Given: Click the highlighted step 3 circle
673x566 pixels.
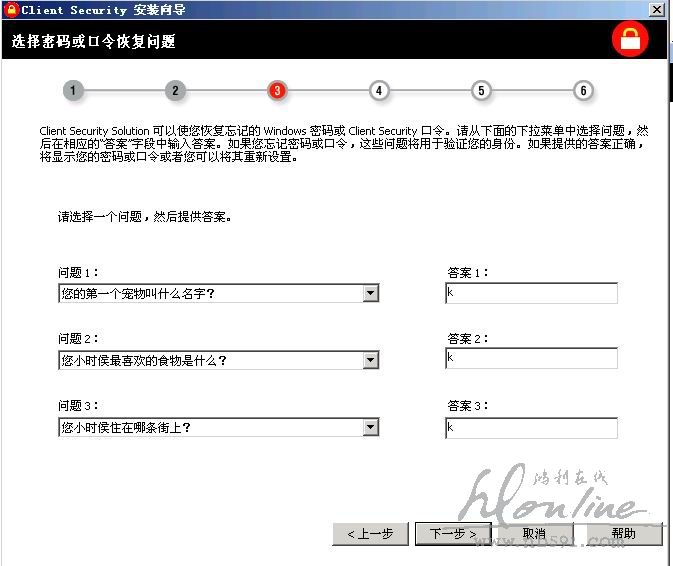Looking at the screenshot, I should 277,91.
